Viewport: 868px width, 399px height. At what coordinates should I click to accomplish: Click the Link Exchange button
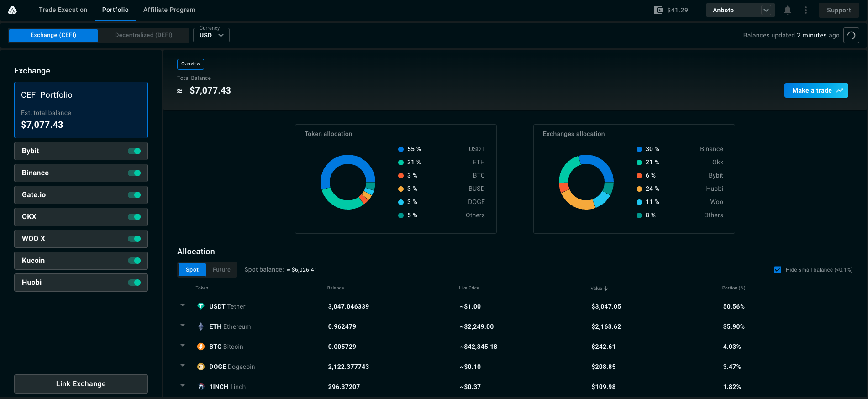pyautogui.click(x=81, y=384)
